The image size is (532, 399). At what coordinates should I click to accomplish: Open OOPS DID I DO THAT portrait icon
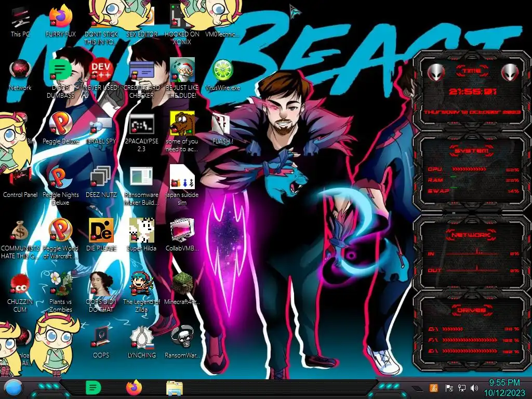(101, 292)
